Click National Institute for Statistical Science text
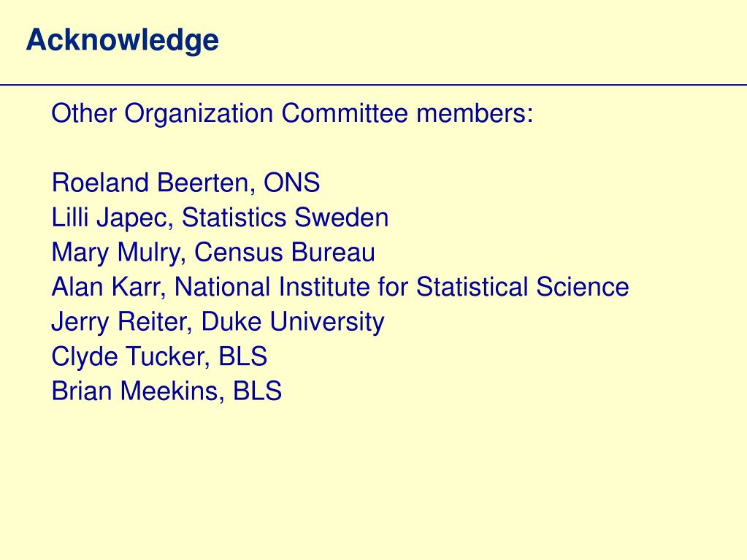Screen dimensions: 747x560 (402, 287)
